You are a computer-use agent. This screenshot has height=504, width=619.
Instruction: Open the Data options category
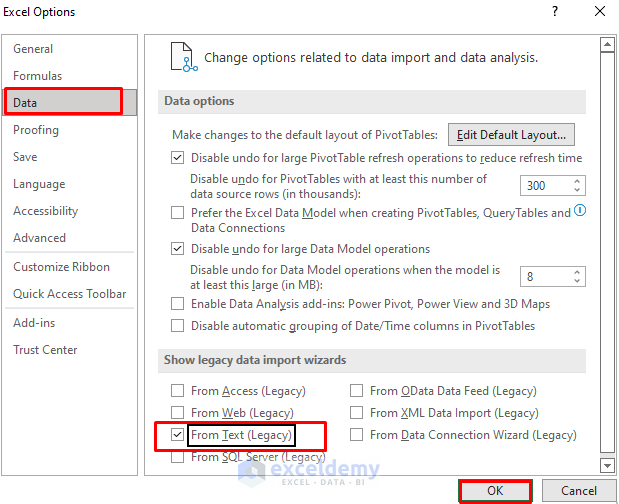coord(27,102)
